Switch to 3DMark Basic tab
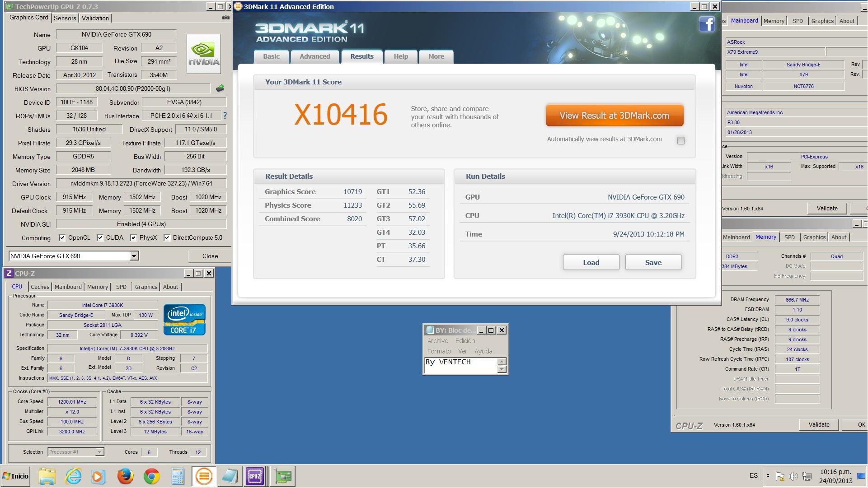The width and height of the screenshot is (868, 488). [271, 56]
